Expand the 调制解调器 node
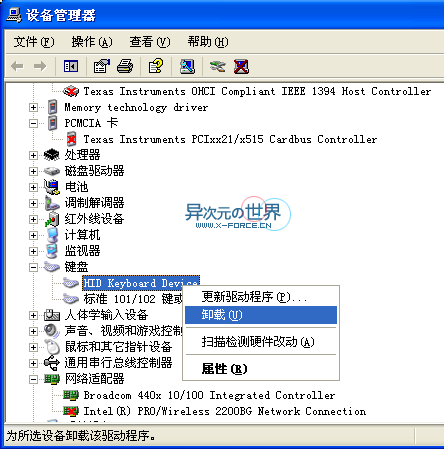Image resolution: width=444 pixels, height=449 pixels. 33,203
